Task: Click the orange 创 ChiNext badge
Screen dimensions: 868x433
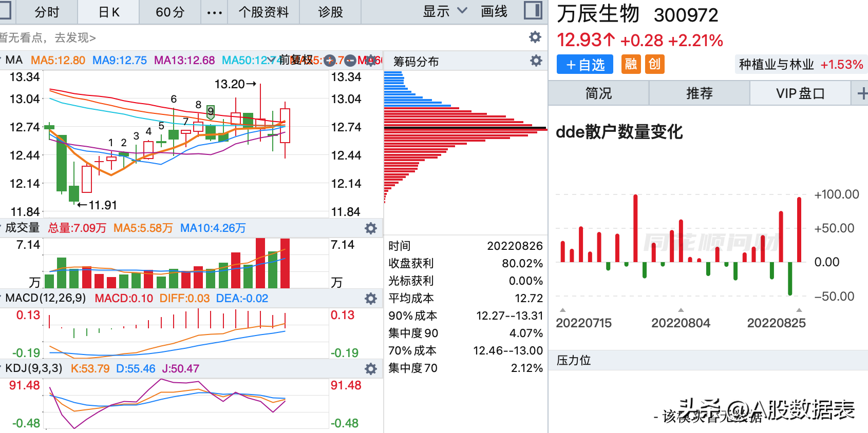Action: [654, 64]
